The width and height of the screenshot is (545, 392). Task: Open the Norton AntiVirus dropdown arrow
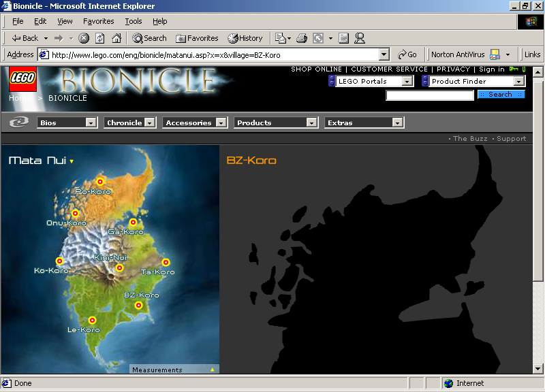tap(508, 54)
